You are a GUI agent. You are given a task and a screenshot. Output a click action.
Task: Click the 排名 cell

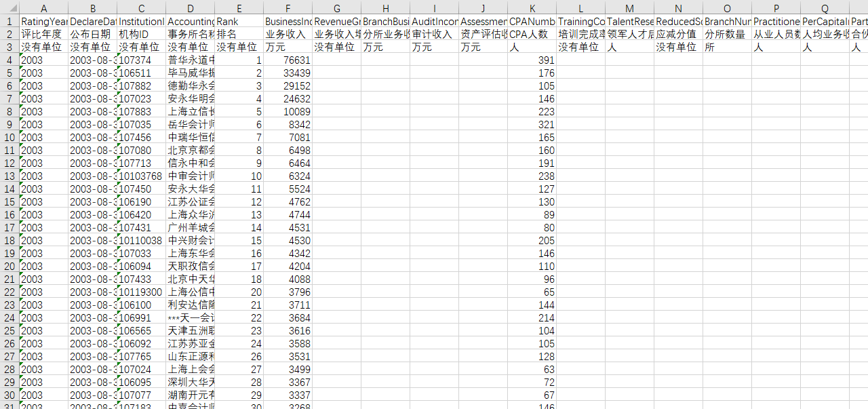tap(239, 34)
